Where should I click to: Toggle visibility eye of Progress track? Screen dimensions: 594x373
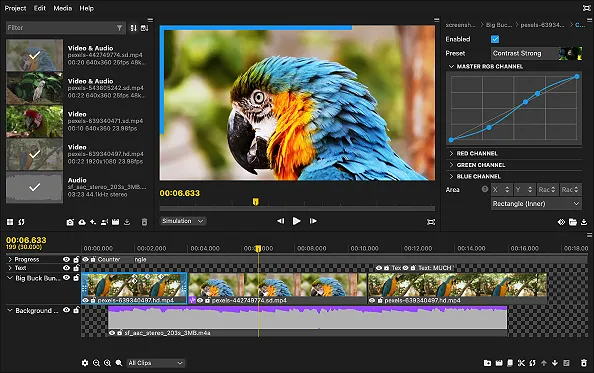[x=66, y=259]
